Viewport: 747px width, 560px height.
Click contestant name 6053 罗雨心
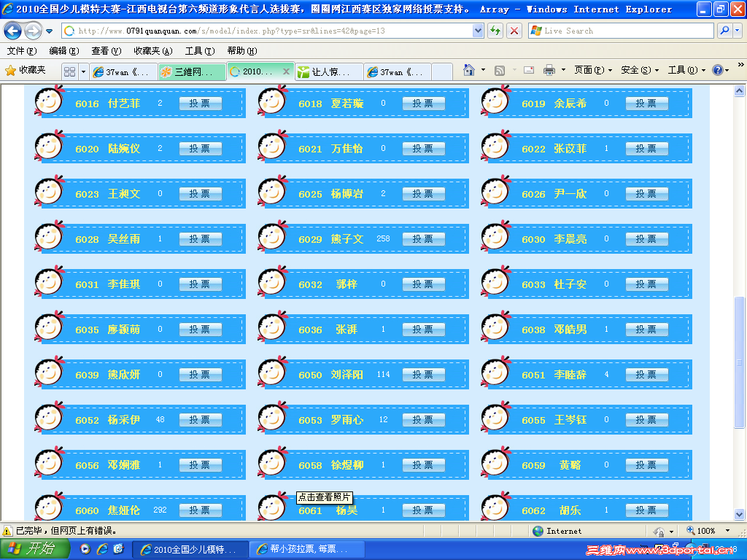coord(347,420)
